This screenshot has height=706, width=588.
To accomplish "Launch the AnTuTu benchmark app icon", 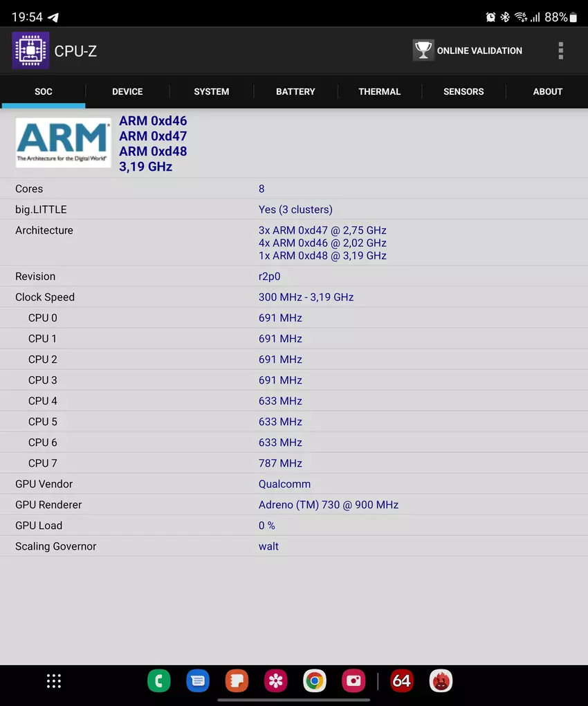I will tap(441, 681).
